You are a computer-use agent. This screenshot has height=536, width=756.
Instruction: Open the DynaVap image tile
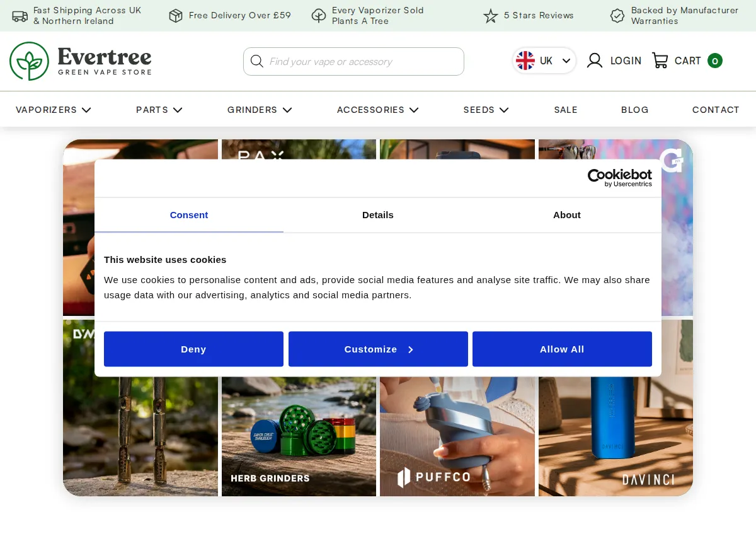click(x=140, y=436)
